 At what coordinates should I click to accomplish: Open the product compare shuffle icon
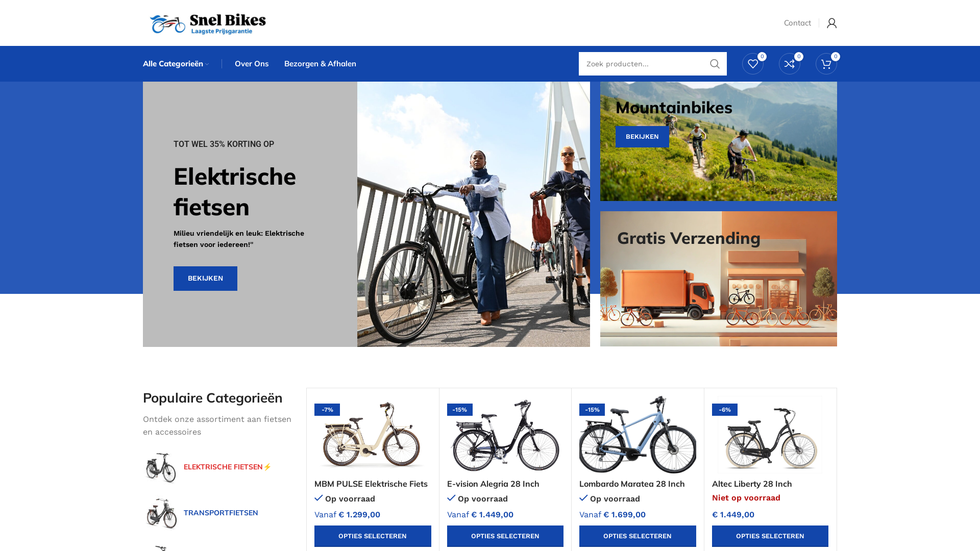[x=789, y=64]
